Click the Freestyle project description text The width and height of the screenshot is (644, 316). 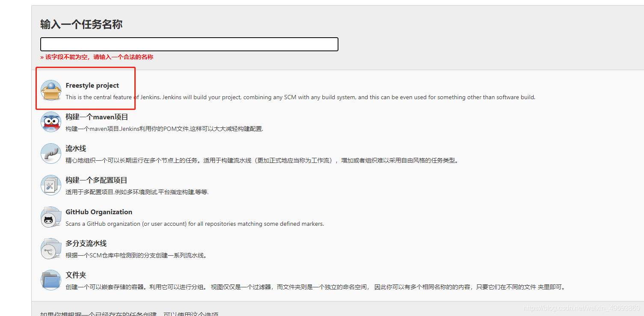300,97
